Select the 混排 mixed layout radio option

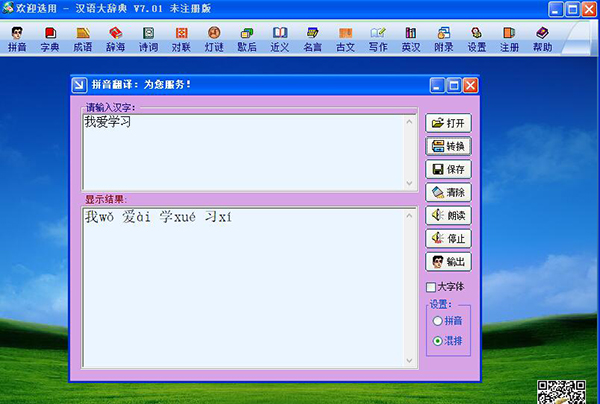pos(437,341)
